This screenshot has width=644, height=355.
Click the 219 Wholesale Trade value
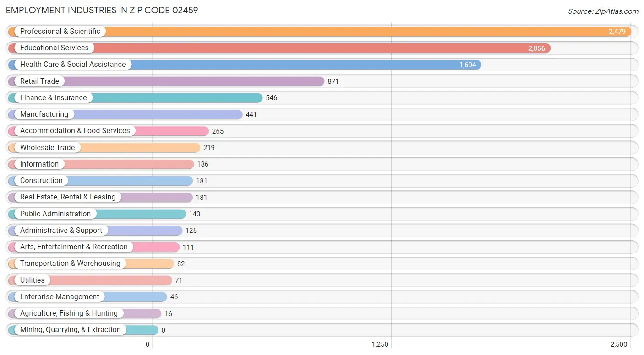click(x=209, y=148)
